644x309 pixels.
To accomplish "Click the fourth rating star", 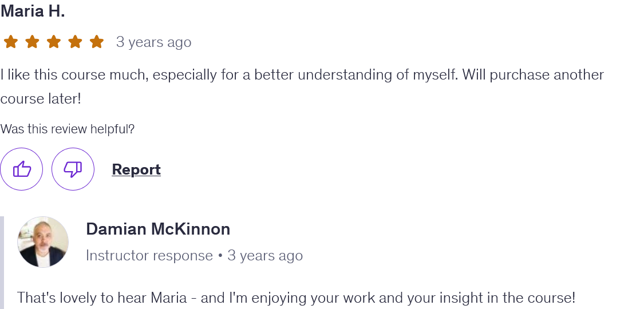I will [75, 42].
